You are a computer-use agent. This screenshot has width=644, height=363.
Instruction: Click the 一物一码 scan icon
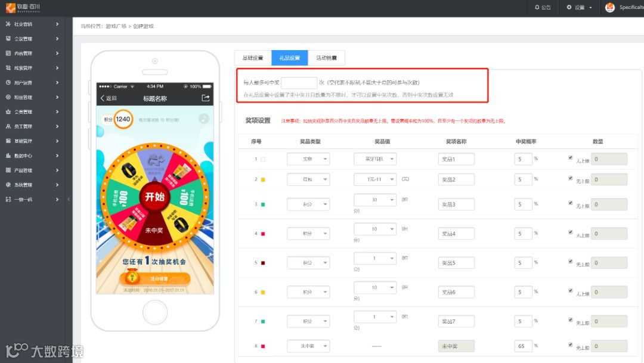(8, 199)
